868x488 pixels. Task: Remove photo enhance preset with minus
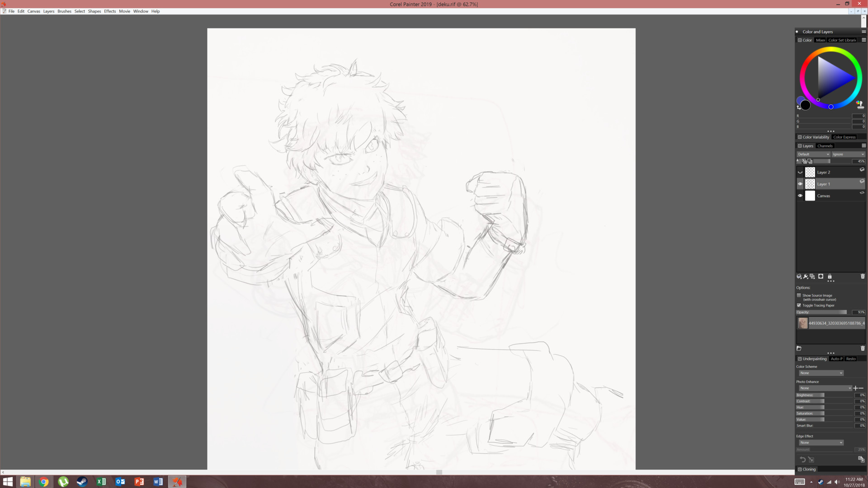coord(861,388)
